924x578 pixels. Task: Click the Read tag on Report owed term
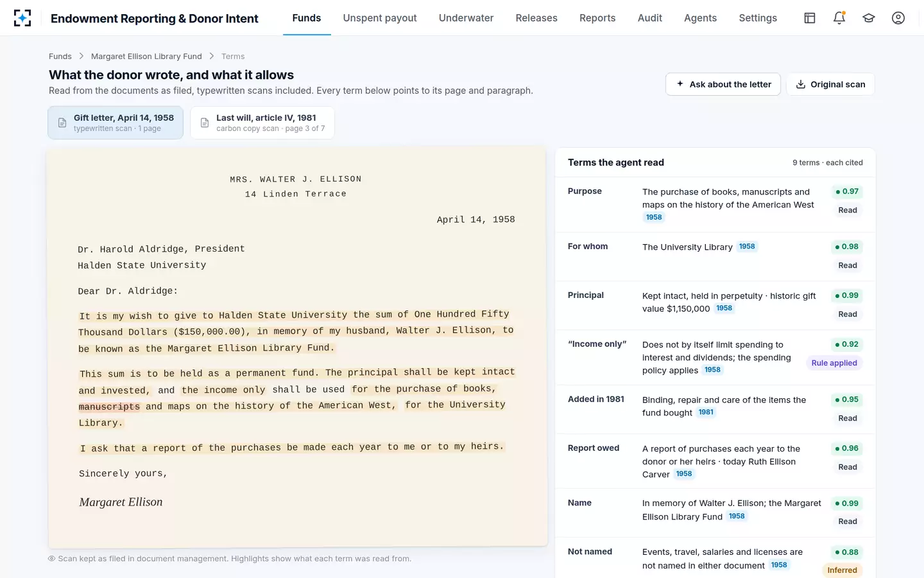(x=848, y=467)
